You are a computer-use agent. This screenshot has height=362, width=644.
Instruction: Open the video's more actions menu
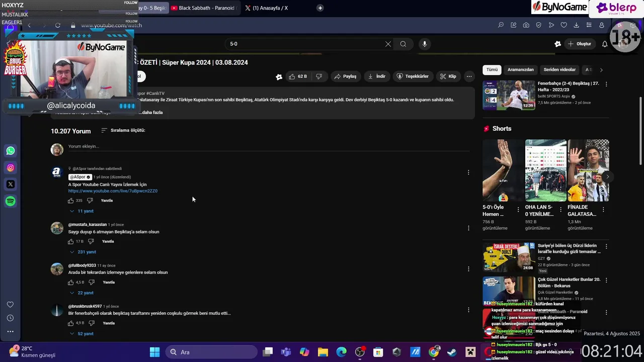469,76
